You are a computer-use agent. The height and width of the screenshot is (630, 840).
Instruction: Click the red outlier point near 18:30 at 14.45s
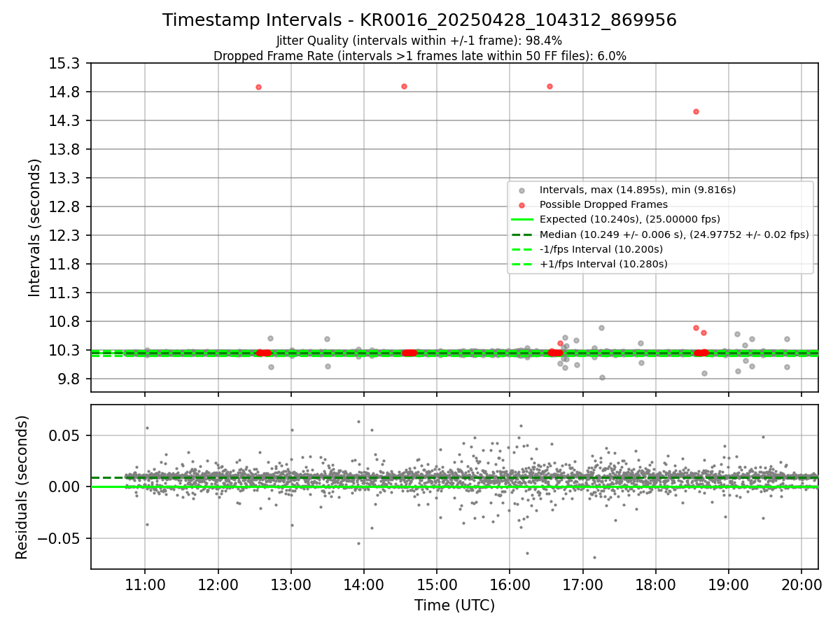coord(696,111)
